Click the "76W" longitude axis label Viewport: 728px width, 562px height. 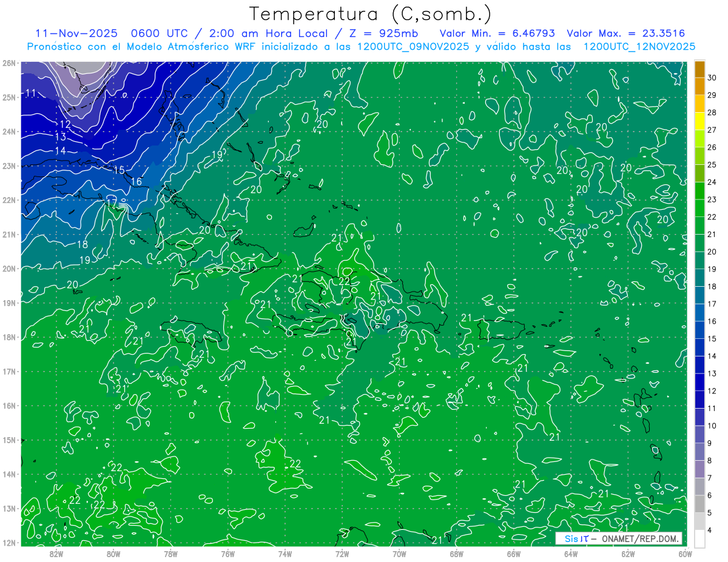click(x=227, y=553)
